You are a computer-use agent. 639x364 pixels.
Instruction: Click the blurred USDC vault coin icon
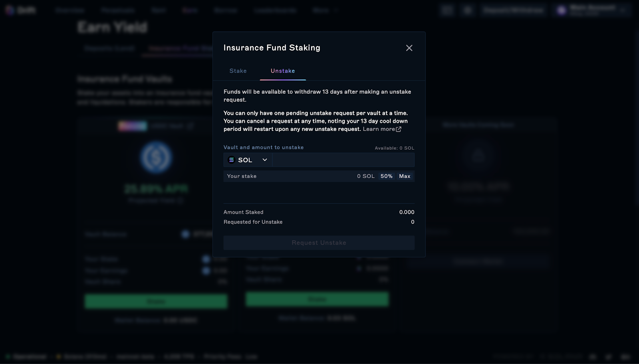(x=156, y=157)
